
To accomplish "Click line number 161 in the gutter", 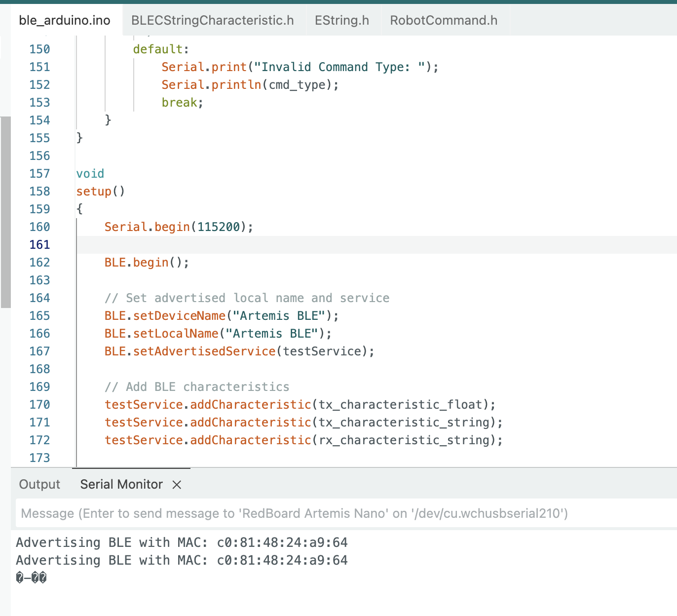I will pos(39,245).
